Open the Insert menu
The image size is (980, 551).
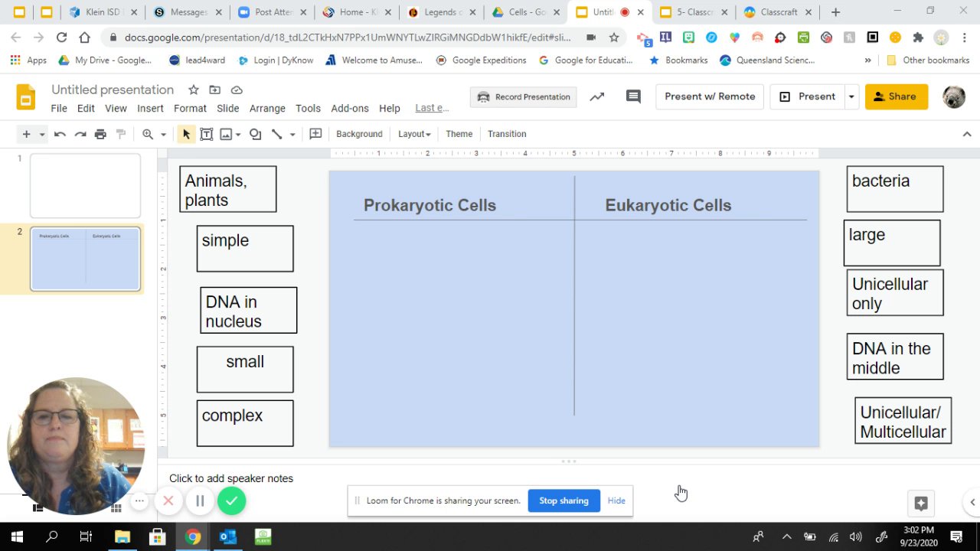[x=150, y=108]
